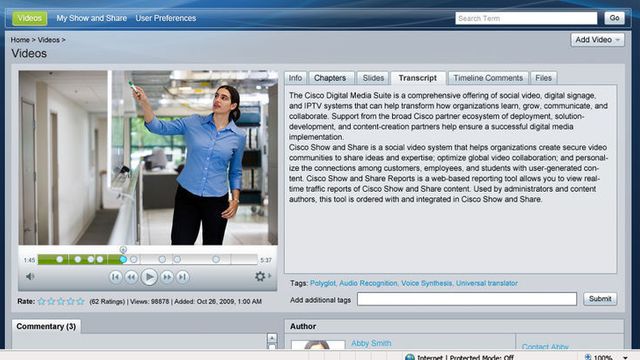Switch to the Chapters tab

click(330, 78)
